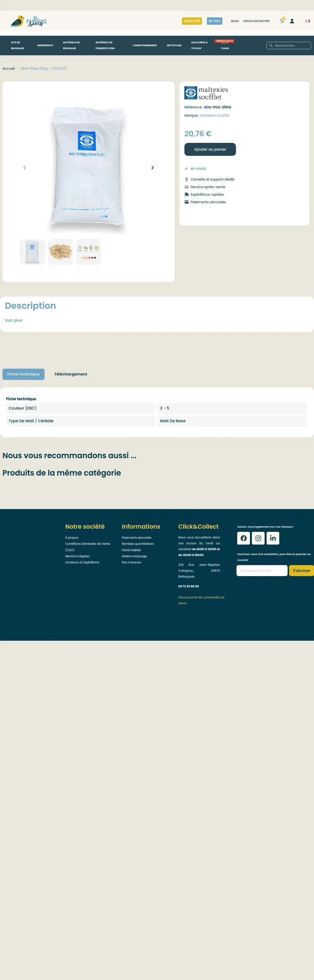The height and width of the screenshot is (980, 314).
Task: Switch to PRO mode
Action: click(x=214, y=21)
